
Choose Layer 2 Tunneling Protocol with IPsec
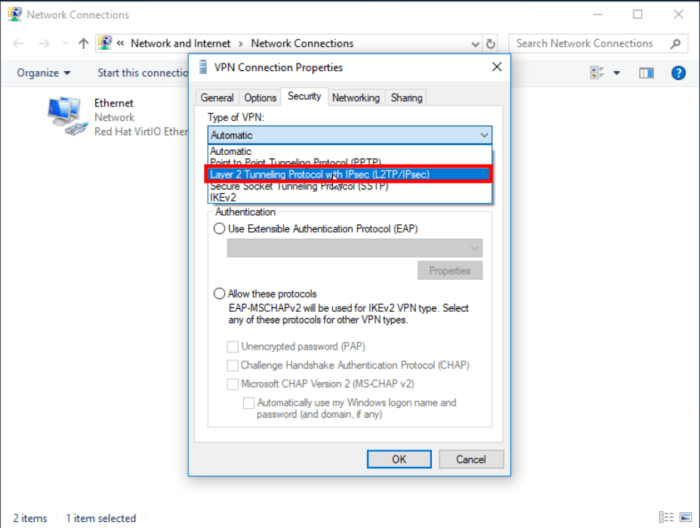[350, 174]
